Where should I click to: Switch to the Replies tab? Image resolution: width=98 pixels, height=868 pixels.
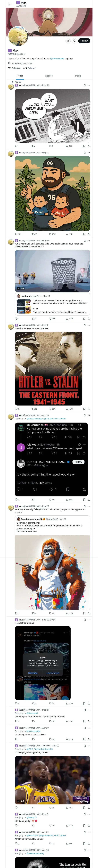(49, 76)
